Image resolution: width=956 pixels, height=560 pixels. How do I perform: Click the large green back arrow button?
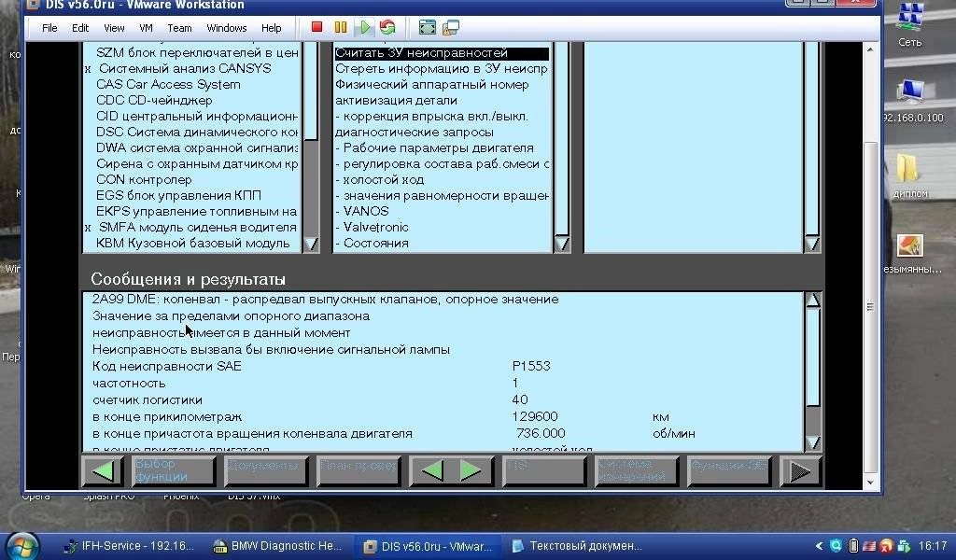(104, 470)
